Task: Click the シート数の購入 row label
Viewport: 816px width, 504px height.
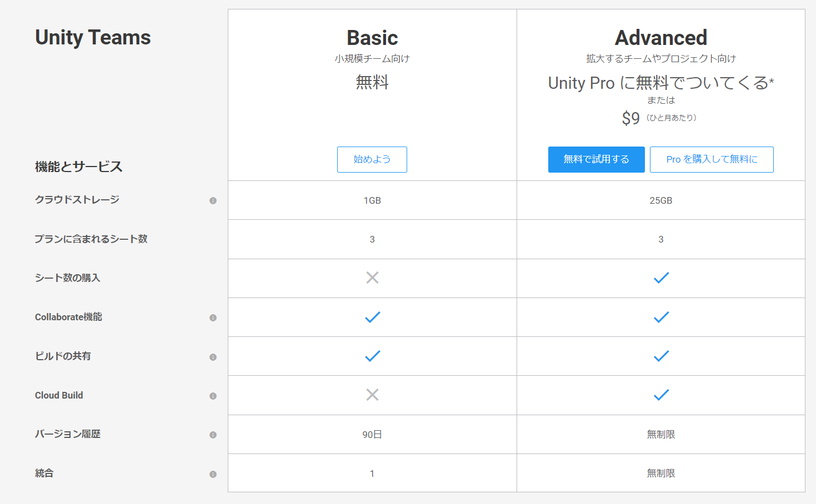Action: click(67, 278)
